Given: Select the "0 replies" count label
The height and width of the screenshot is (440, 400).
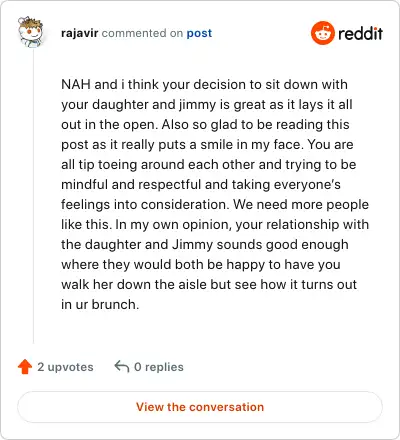Looking at the screenshot, I should pos(159,367).
